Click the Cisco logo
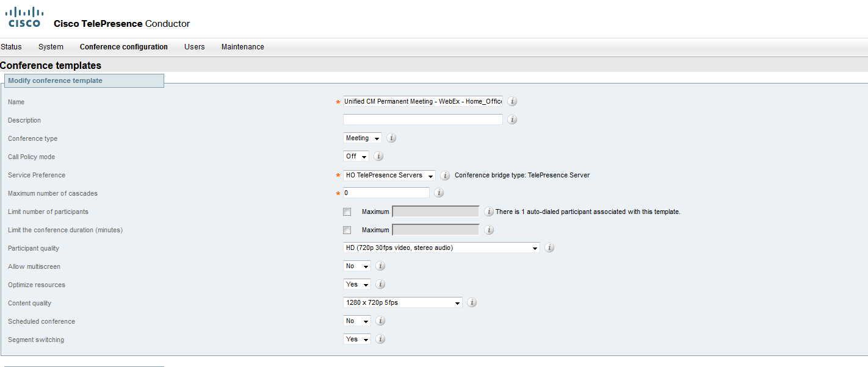 click(24, 17)
